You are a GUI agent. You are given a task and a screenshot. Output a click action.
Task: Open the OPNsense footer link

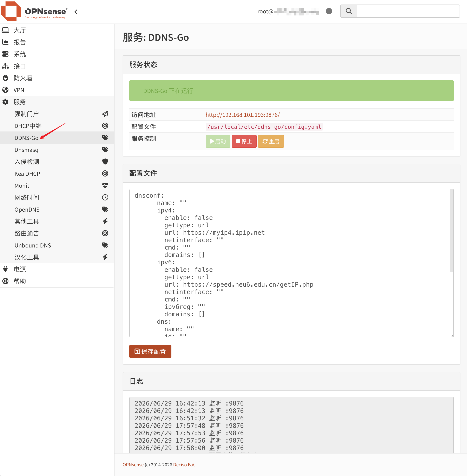pyautogui.click(x=133, y=465)
